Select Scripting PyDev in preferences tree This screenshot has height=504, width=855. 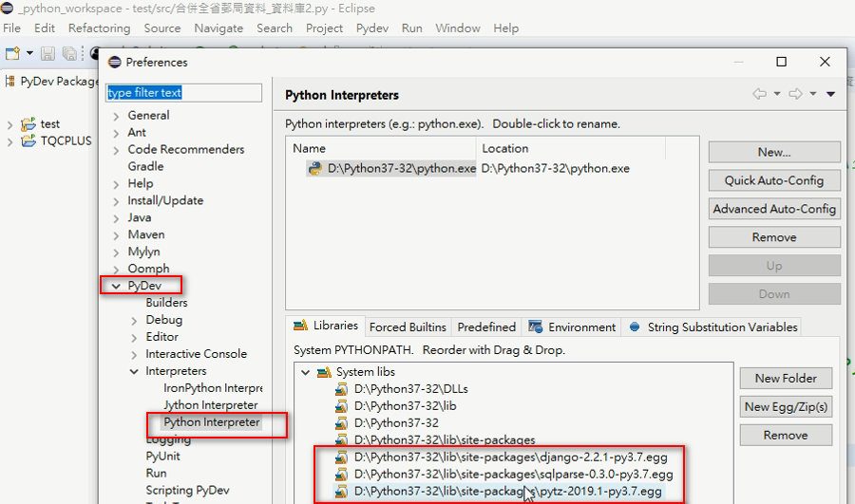click(x=187, y=491)
